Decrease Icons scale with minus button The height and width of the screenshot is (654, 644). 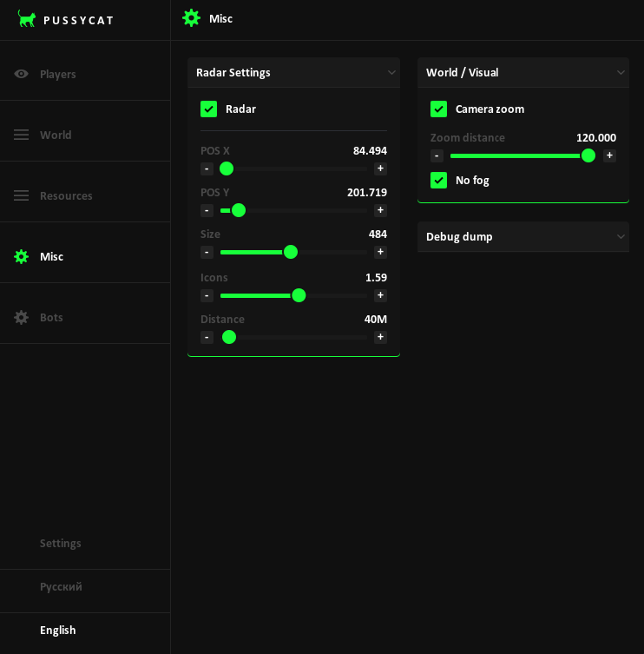click(x=207, y=295)
